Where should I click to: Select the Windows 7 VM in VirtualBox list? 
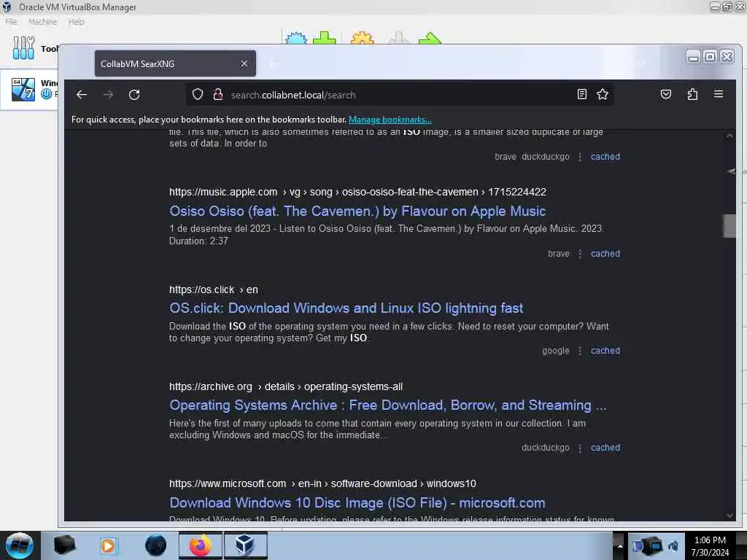[29, 89]
